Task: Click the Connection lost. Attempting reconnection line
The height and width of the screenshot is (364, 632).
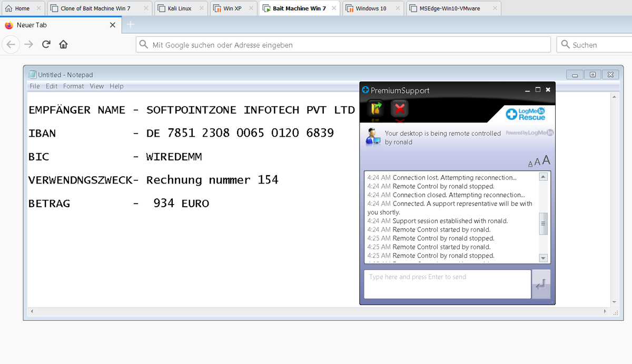Action: (442, 177)
